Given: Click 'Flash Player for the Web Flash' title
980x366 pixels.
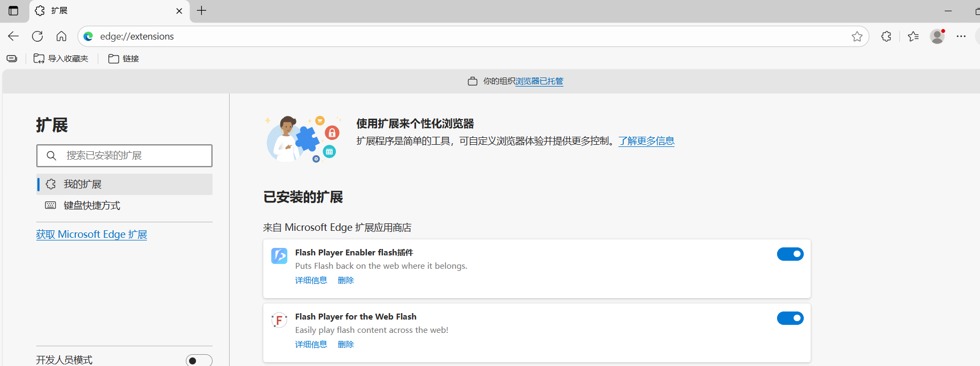Looking at the screenshot, I should click(x=356, y=317).
